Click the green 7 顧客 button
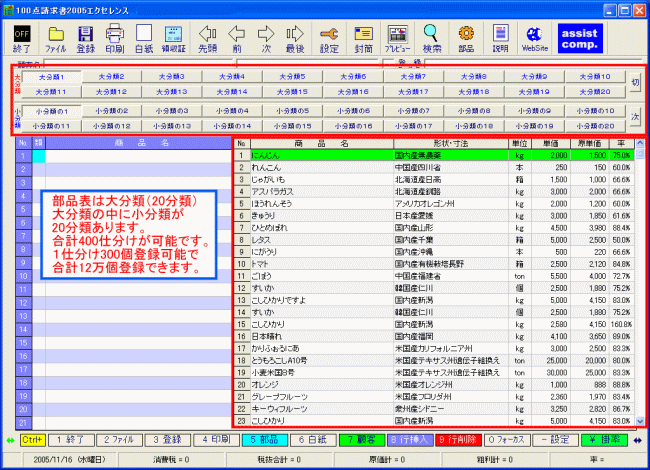The width and height of the screenshot is (650, 470). click(x=361, y=440)
